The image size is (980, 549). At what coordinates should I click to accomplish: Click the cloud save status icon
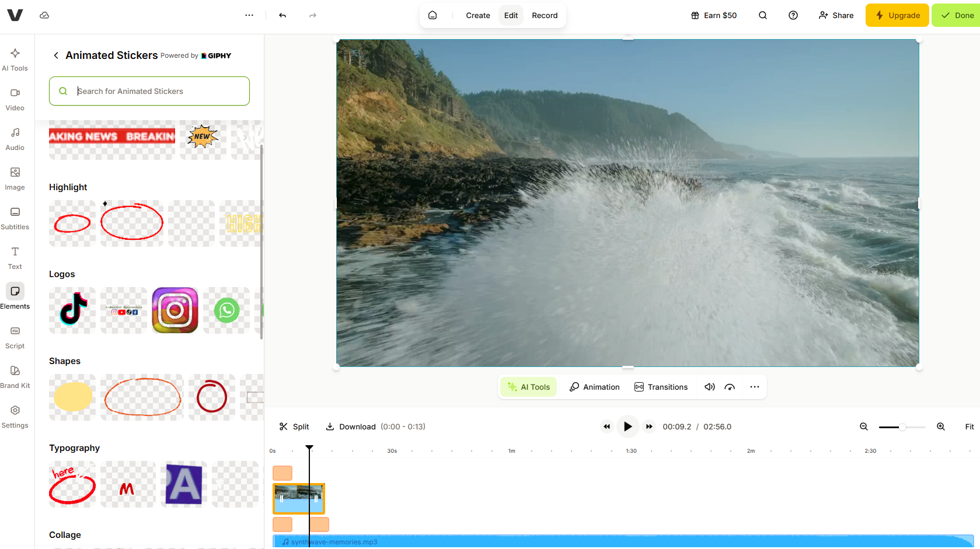point(44,15)
